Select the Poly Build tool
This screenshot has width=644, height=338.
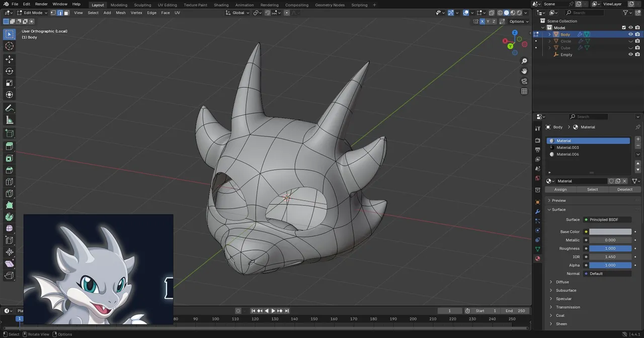9,205
